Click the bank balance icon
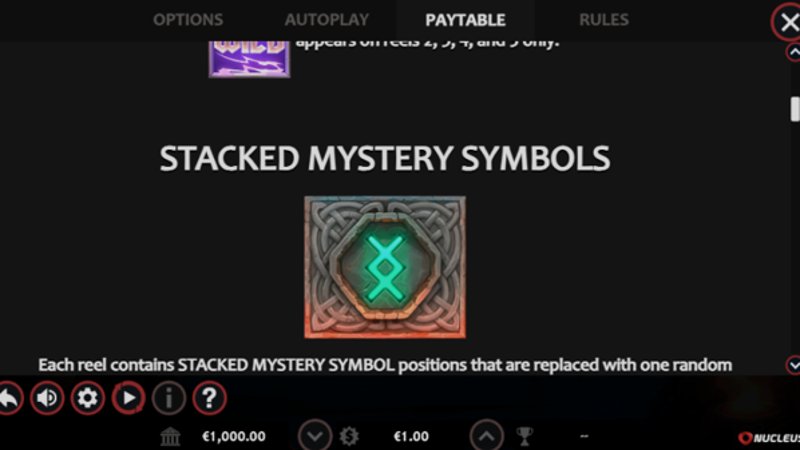 [170, 437]
